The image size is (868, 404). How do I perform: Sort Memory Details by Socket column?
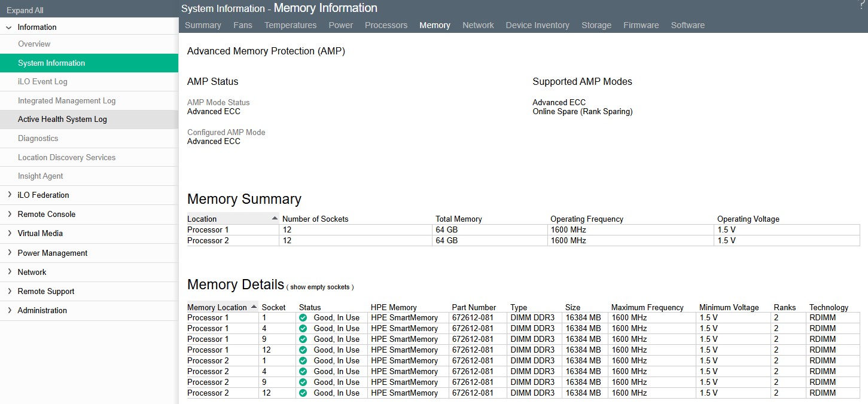tap(274, 307)
